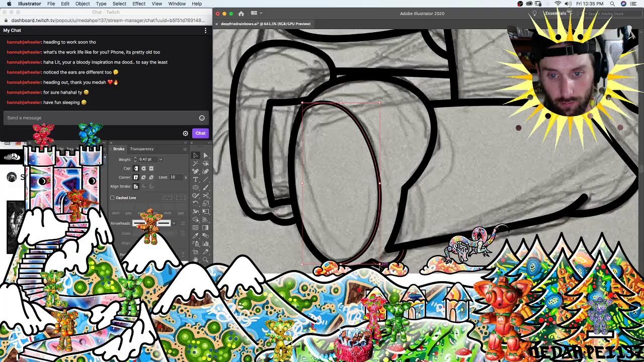Choose the Blend tool
This screenshot has width=644, height=362.
[206, 236]
